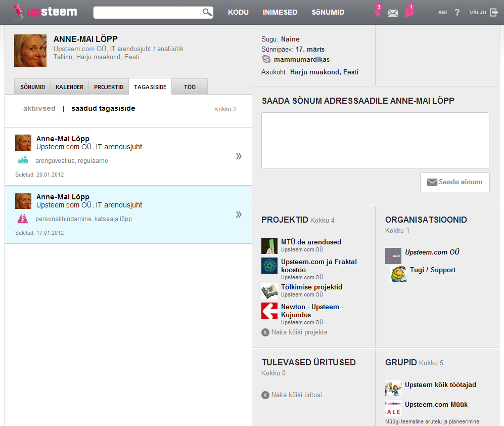Click the Skype name mammumardikas
504x426 pixels.
[301, 60]
